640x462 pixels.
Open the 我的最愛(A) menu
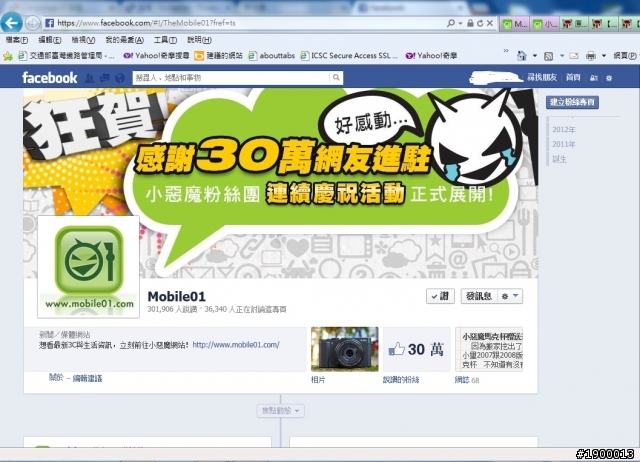[x=124, y=40]
